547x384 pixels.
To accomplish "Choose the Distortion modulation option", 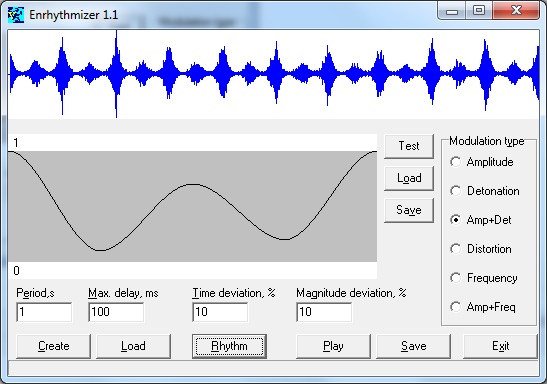I will [481, 249].
